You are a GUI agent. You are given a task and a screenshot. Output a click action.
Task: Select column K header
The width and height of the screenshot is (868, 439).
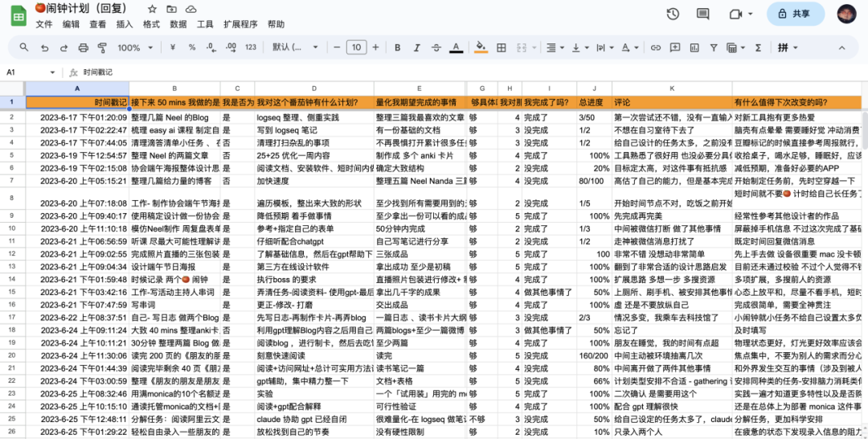pos(672,88)
